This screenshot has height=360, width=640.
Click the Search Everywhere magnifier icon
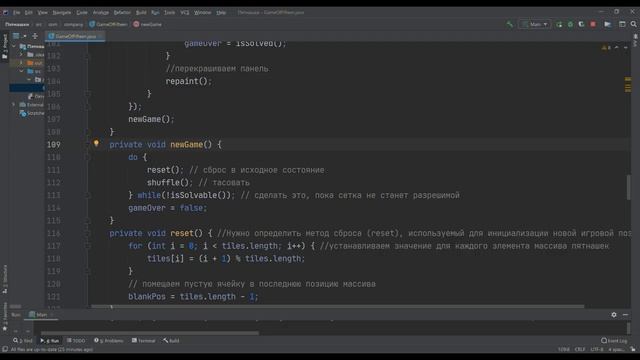[x=633, y=24]
